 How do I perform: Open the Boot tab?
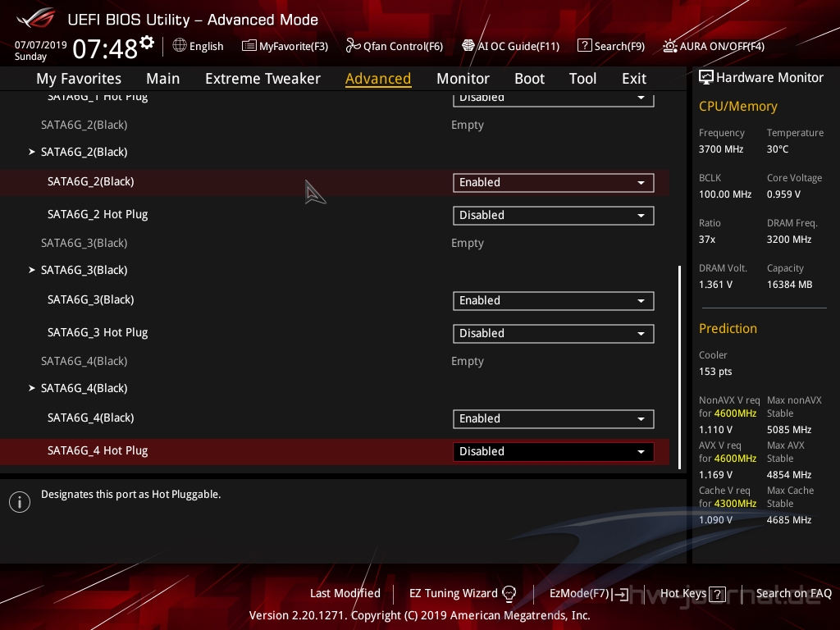point(529,79)
